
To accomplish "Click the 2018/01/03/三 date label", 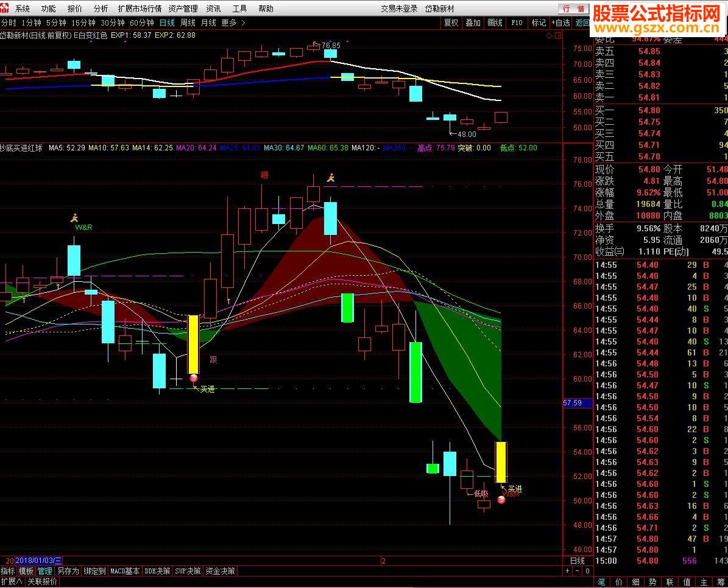I will (39, 561).
